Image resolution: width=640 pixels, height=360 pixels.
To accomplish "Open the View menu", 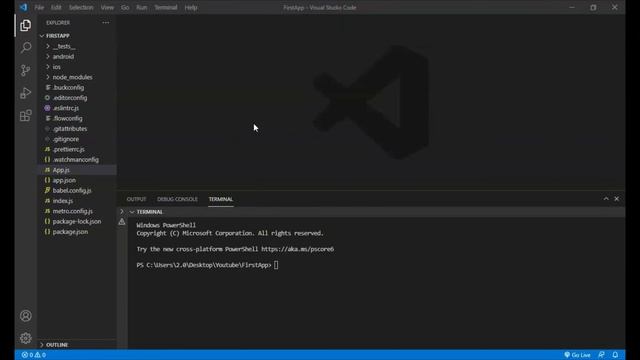I will coord(107,7).
